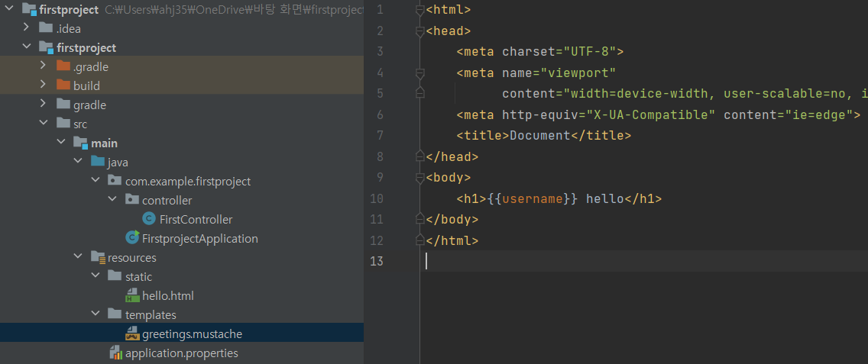
Task: Collapse the nested firstproject module chevron
Action: click(x=26, y=47)
